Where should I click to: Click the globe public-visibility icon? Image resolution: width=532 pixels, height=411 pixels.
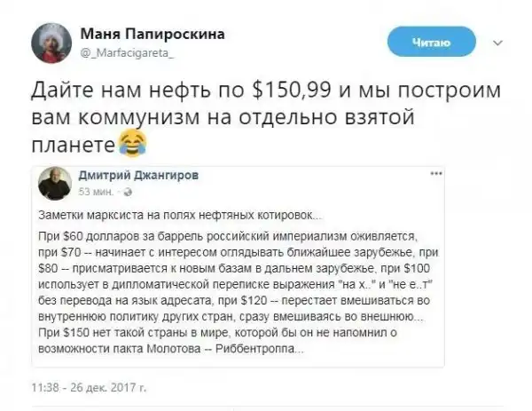pyautogui.click(x=128, y=193)
